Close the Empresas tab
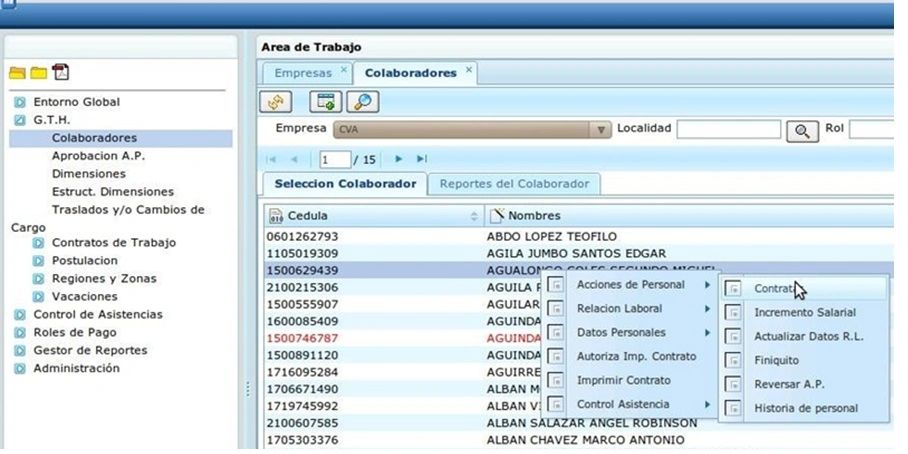The height and width of the screenshot is (454, 908). 343,69
